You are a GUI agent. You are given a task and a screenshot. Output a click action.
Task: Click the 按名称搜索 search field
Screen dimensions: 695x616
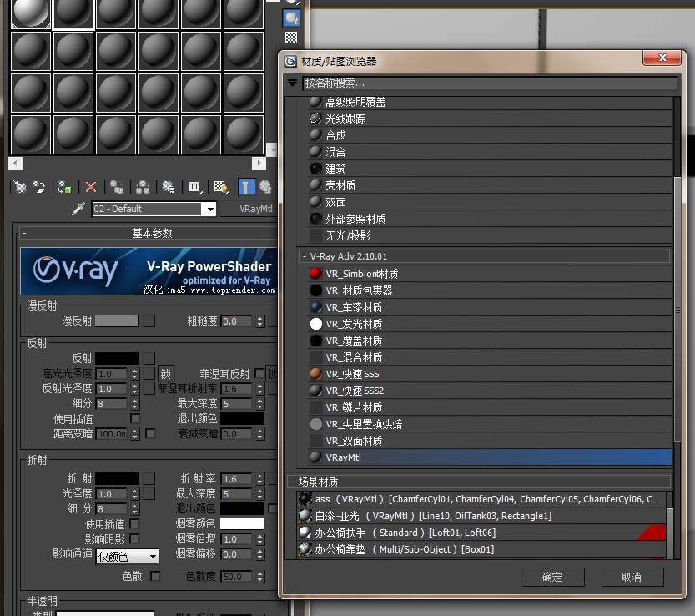[491, 83]
